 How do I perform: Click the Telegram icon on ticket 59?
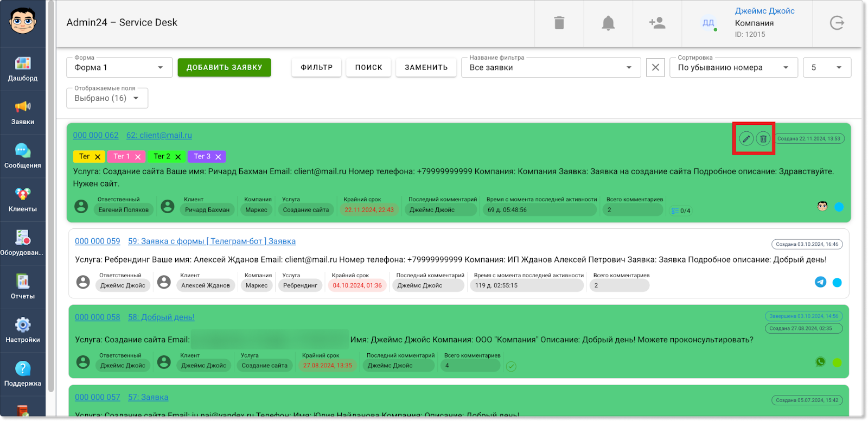821,282
